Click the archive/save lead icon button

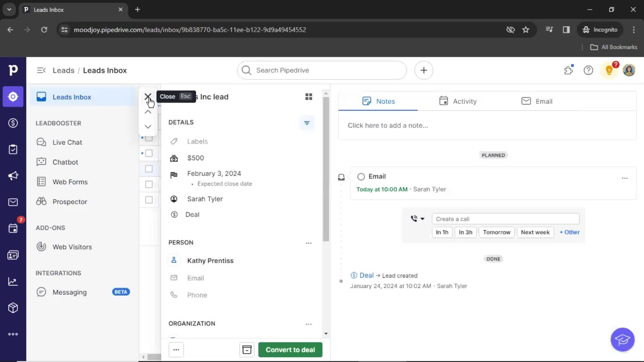tap(247, 350)
